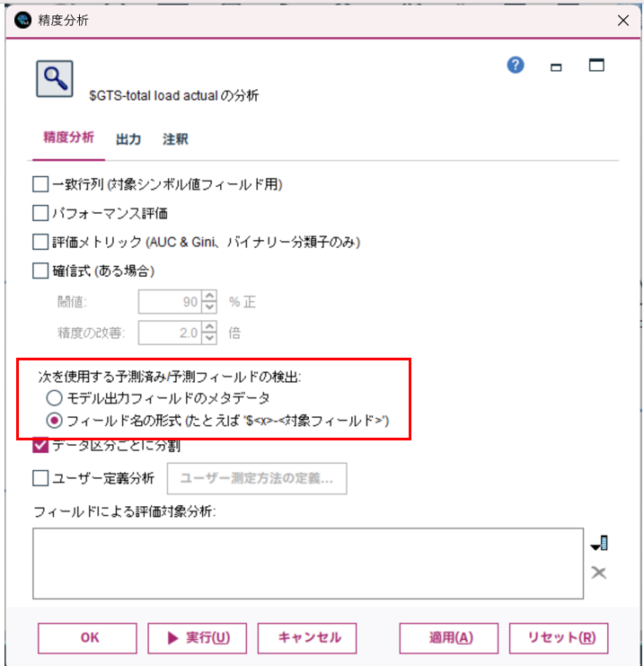The height and width of the screenshot is (666, 644).
Task: Increase the 閾値 spinner value
Action: [x=209, y=296]
